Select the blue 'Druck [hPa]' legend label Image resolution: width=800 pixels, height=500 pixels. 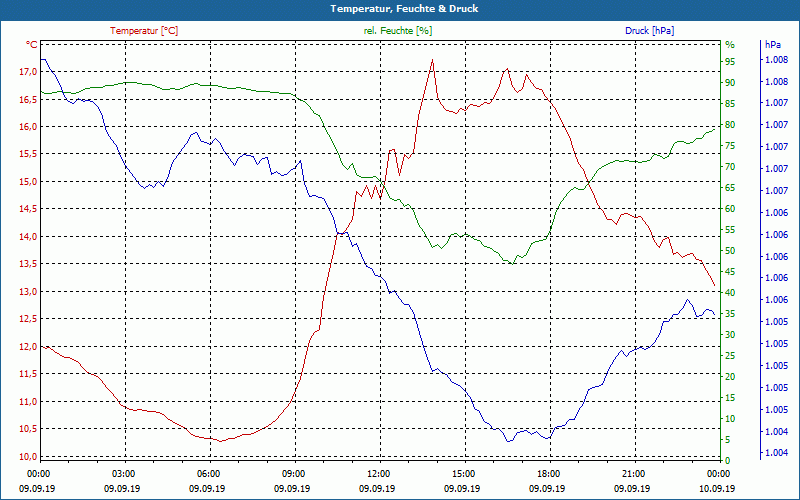[x=649, y=31]
